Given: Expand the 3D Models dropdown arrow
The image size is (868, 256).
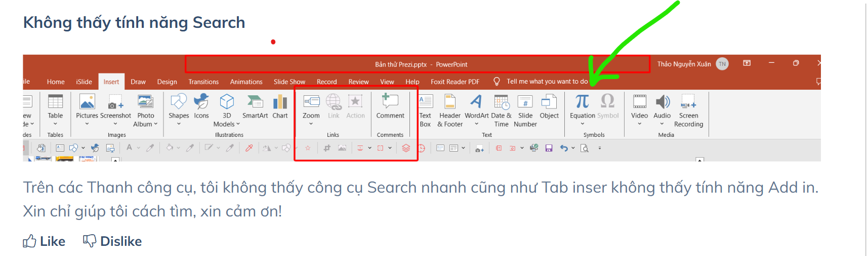Looking at the screenshot, I should click(238, 124).
